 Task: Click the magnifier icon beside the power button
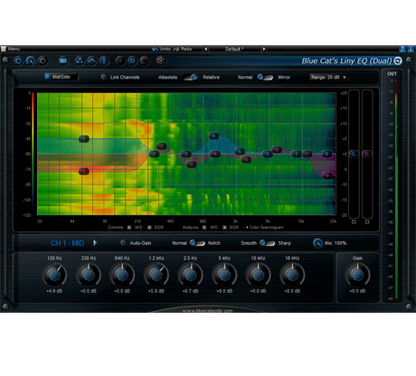30,61
